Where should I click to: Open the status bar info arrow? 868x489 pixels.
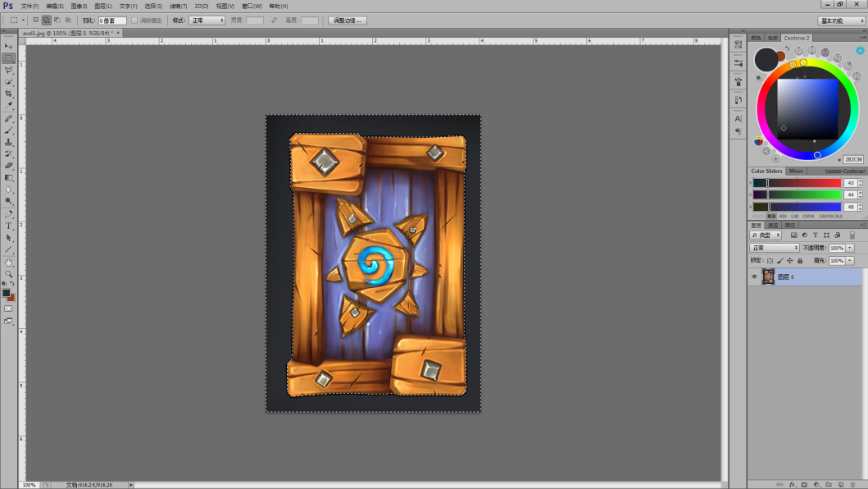point(131,485)
